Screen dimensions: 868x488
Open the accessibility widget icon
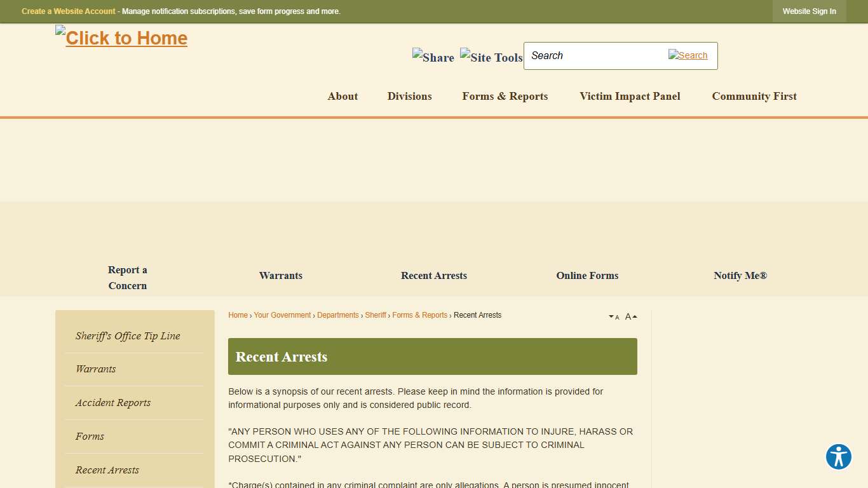(838, 457)
